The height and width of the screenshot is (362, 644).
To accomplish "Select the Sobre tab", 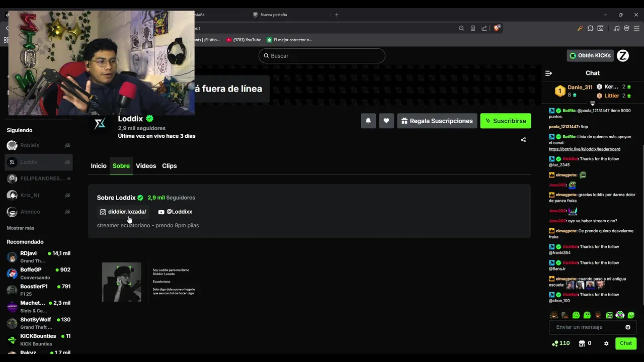I will click(121, 166).
